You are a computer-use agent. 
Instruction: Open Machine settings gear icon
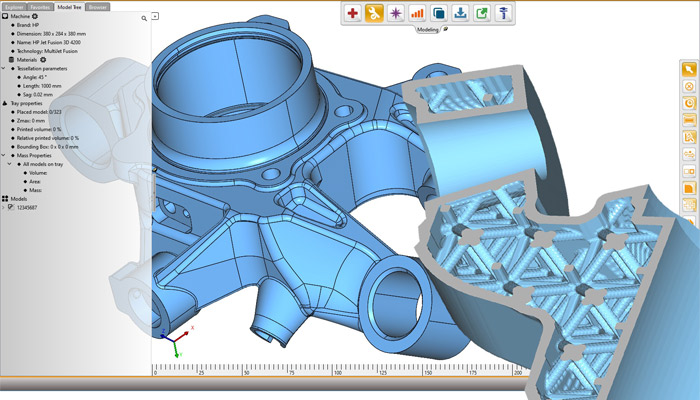point(35,16)
